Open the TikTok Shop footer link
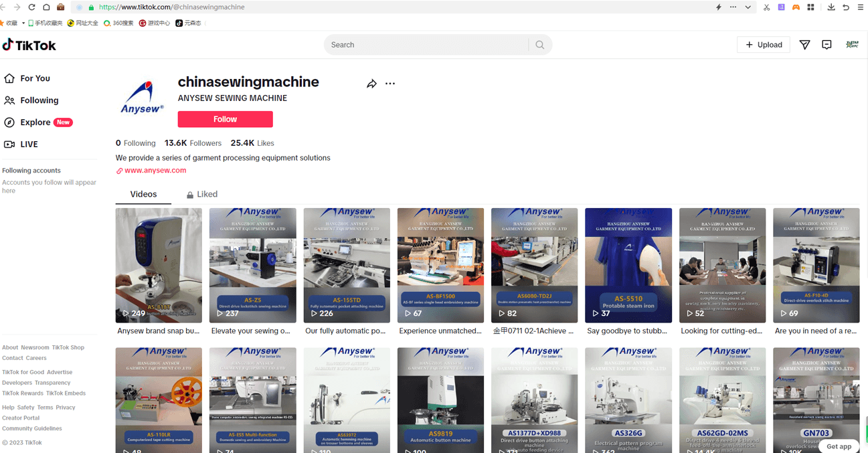Image resolution: width=868 pixels, height=453 pixels. [68, 347]
